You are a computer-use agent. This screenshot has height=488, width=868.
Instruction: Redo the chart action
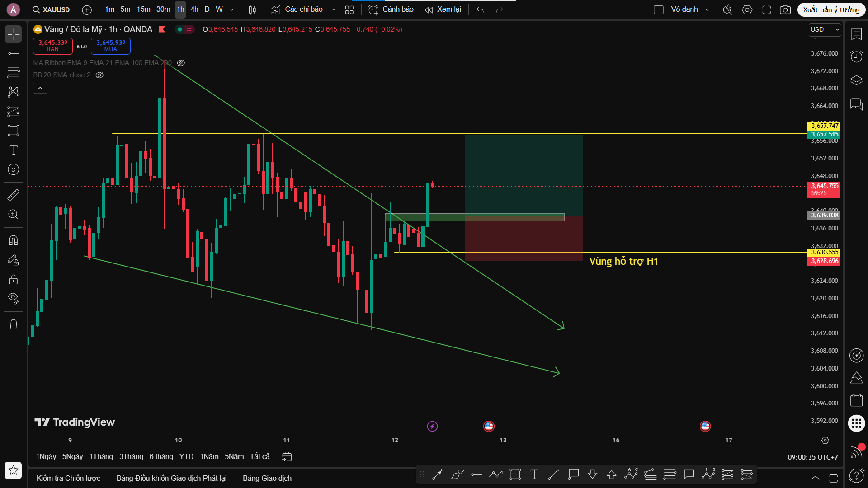[500, 9]
